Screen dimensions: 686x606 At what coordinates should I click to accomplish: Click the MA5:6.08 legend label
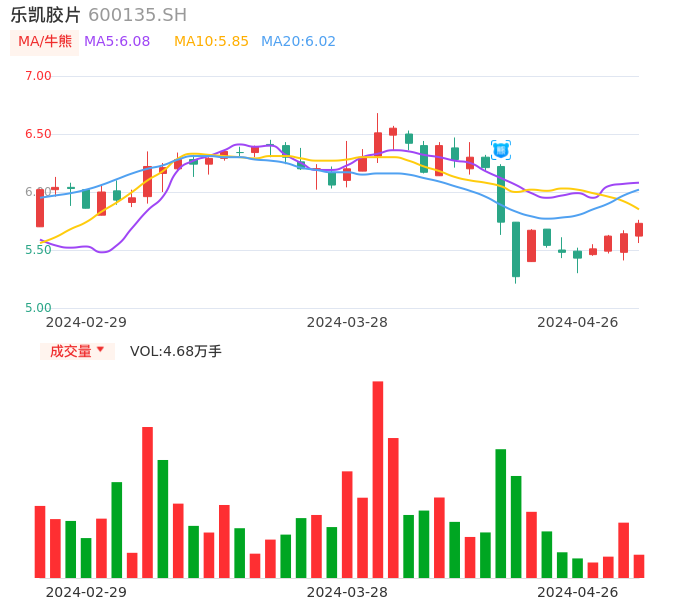click(117, 42)
